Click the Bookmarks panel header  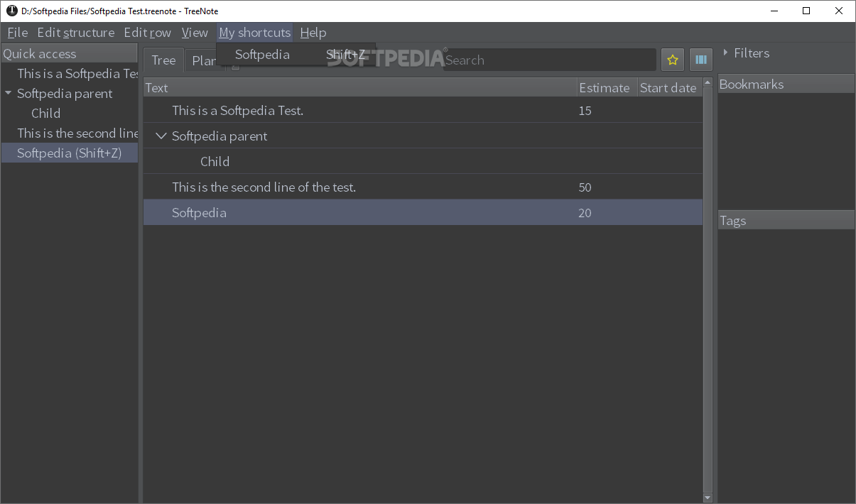pyautogui.click(x=786, y=84)
